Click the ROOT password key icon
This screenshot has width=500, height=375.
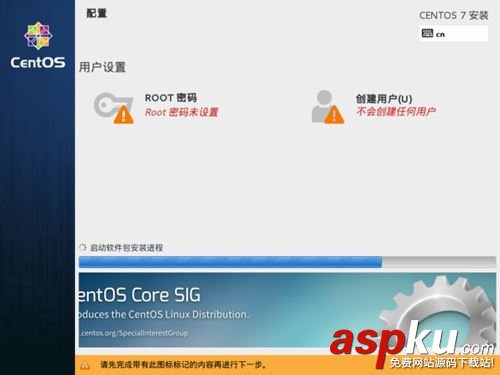pos(113,107)
